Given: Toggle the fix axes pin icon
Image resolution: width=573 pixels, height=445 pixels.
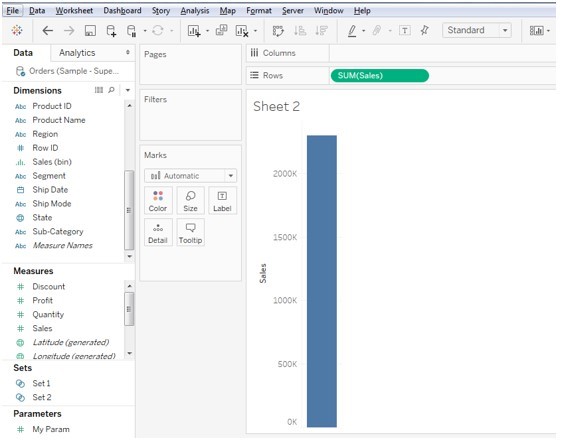Looking at the screenshot, I should coord(424,30).
